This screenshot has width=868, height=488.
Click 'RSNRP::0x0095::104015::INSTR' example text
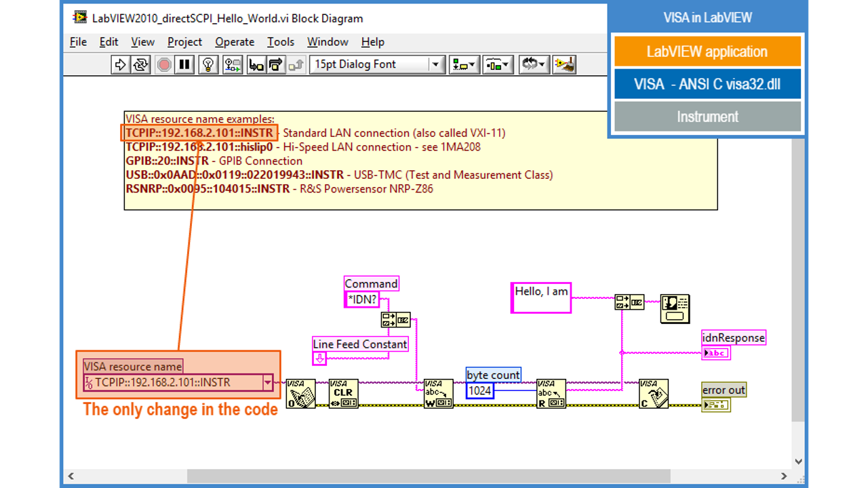coord(208,188)
